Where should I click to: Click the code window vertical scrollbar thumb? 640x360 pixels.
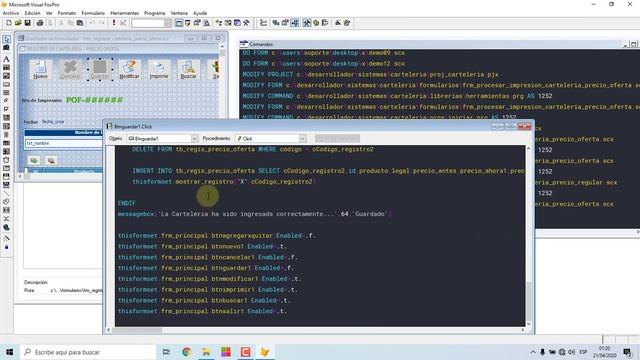529,301
